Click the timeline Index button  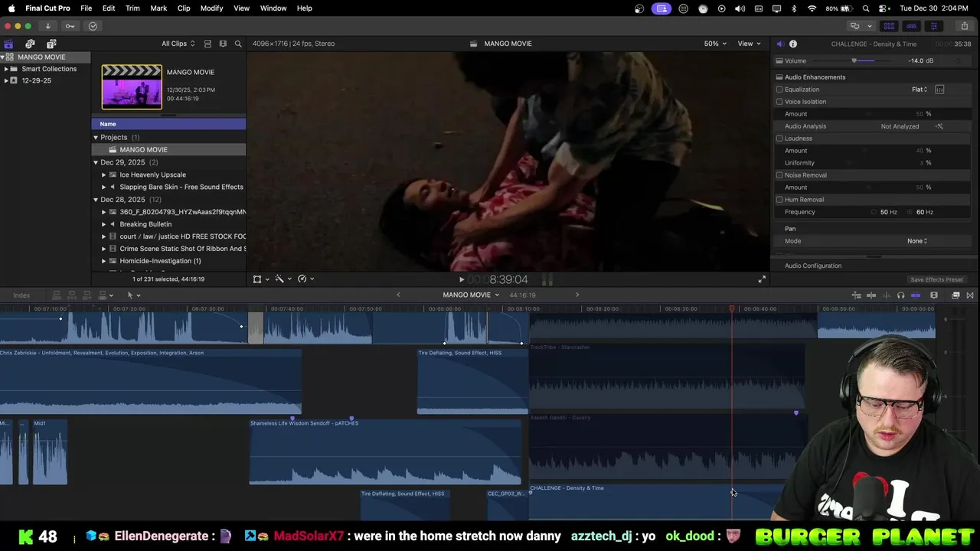click(21, 295)
